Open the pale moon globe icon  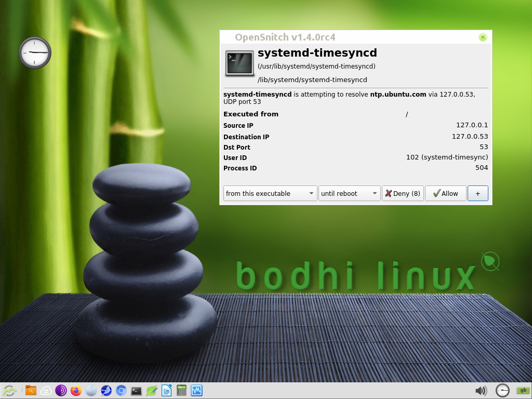91,391
